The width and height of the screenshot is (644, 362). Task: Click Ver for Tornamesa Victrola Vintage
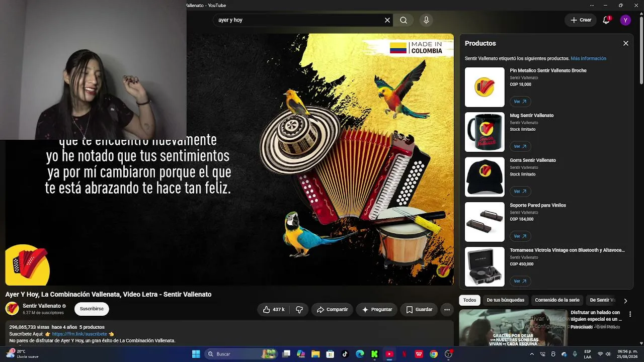coord(520,281)
